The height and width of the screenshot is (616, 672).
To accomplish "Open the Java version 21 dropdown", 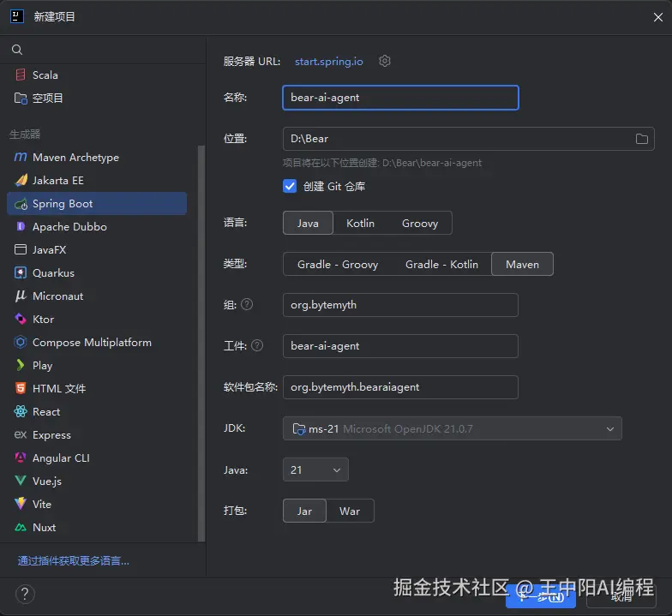I will tap(315, 469).
